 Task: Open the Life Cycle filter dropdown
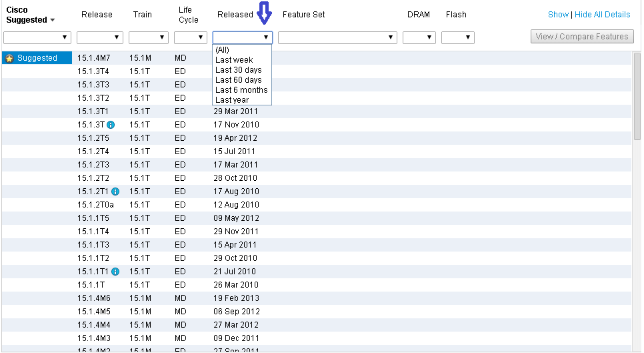[190, 37]
